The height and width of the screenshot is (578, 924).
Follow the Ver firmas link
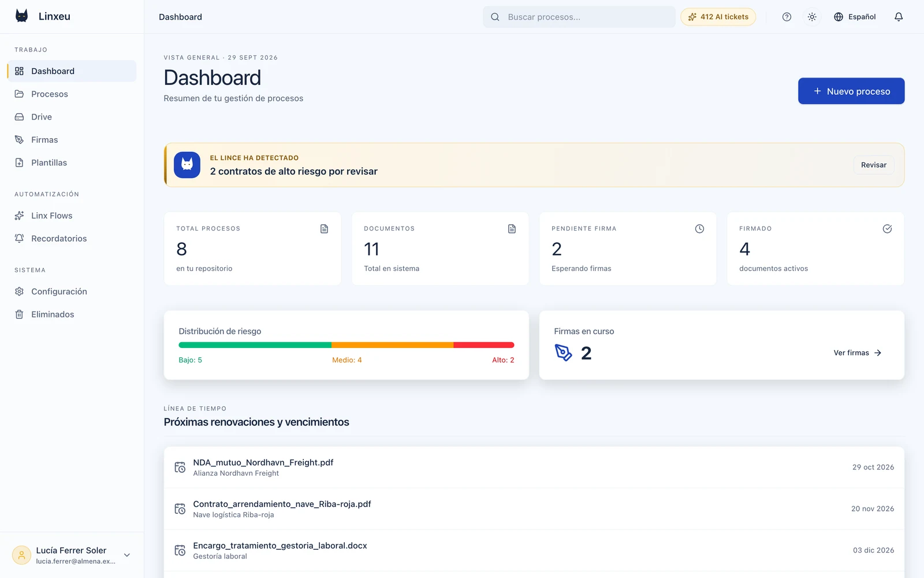click(x=858, y=353)
